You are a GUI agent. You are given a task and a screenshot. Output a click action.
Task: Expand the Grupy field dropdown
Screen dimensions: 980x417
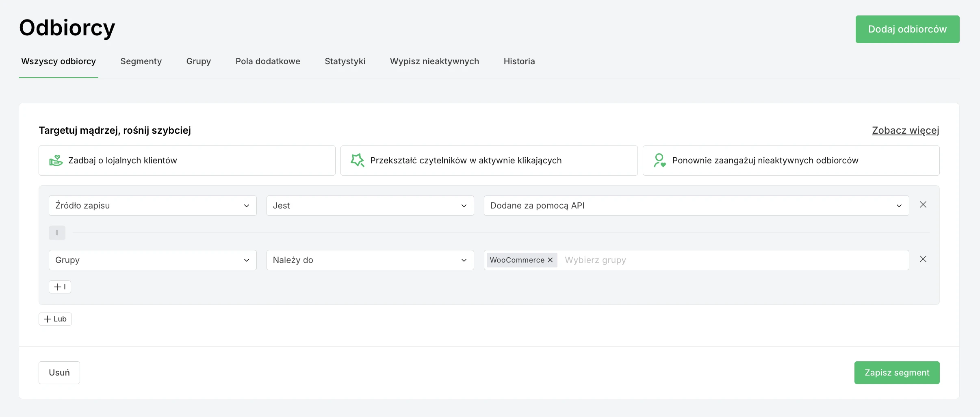pyautogui.click(x=152, y=260)
